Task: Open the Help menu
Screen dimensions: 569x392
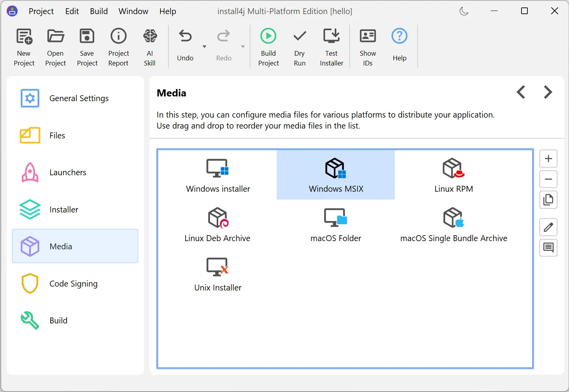Action: [x=168, y=11]
